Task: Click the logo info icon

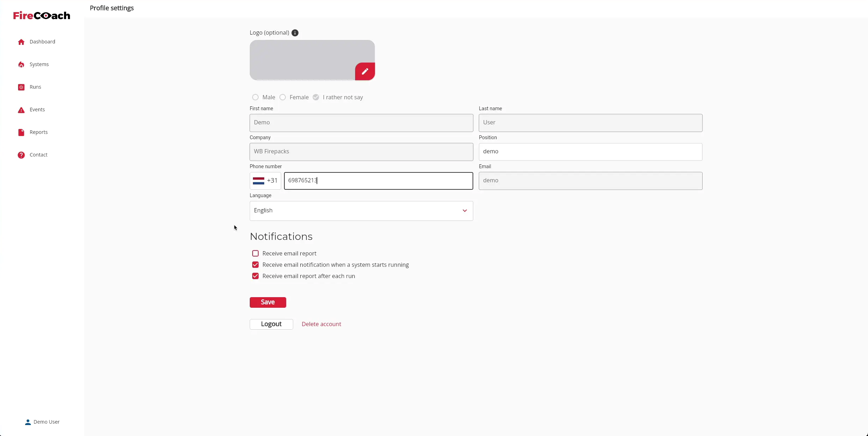Action: (295, 33)
